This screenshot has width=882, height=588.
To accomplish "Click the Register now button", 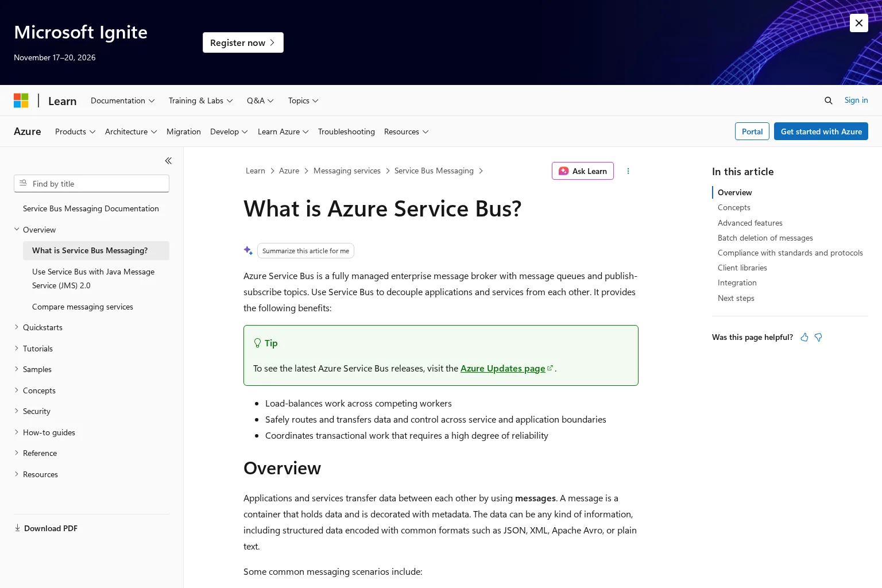I will [243, 42].
